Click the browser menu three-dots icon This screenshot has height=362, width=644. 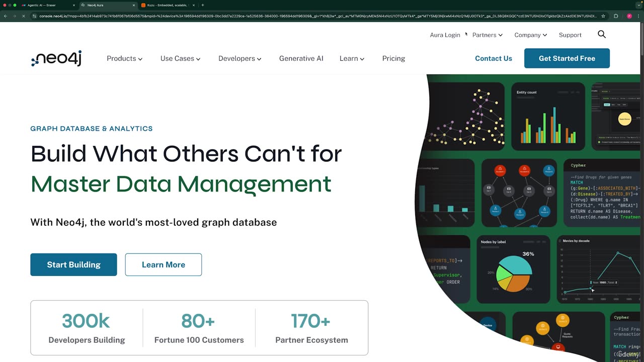tap(639, 16)
